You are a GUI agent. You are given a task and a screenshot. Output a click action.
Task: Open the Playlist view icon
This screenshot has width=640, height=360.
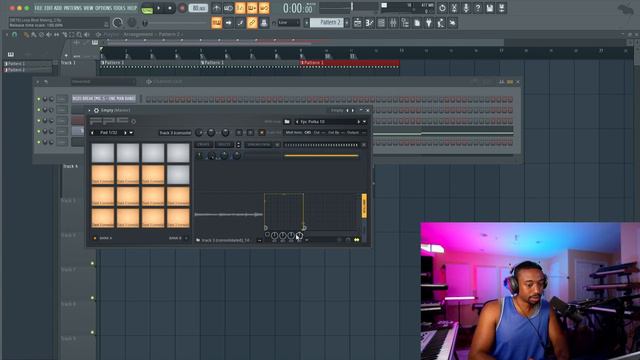357,23
